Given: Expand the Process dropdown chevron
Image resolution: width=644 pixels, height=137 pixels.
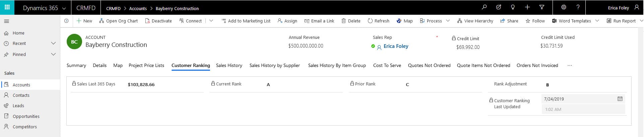Looking at the screenshot, I should [x=448, y=21].
